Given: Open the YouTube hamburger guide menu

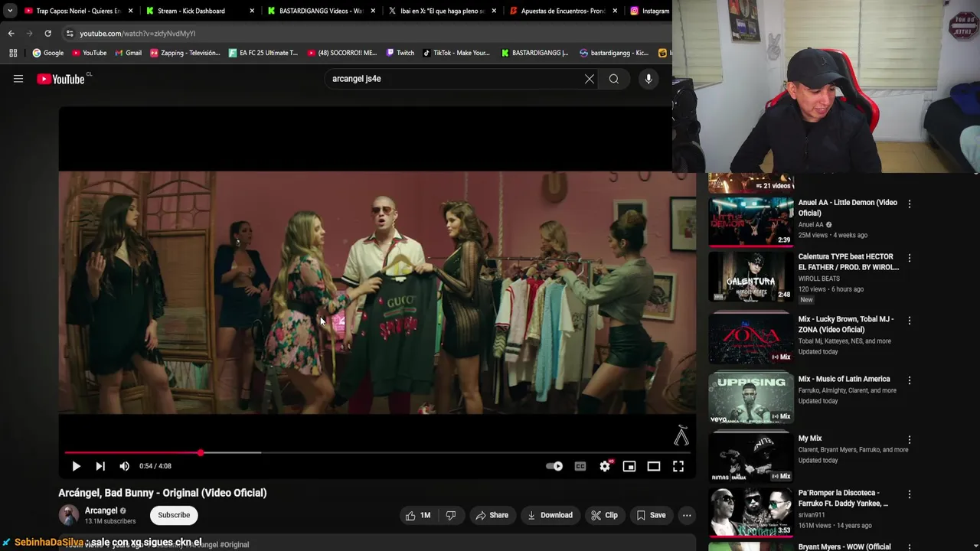Looking at the screenshot, I should click(x=18, y=79).
